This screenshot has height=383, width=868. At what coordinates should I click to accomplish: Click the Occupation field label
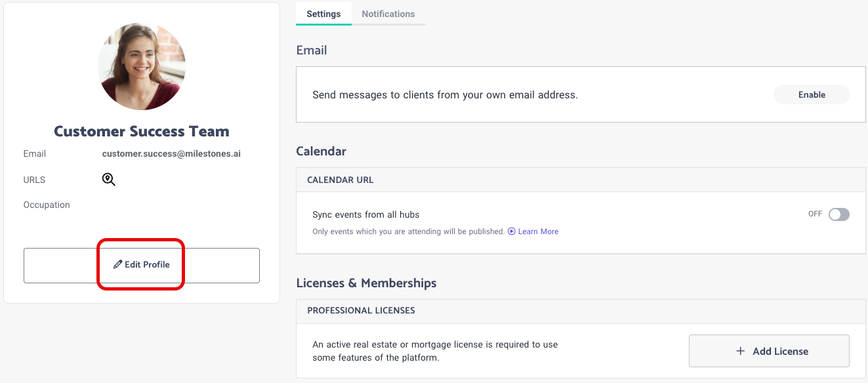47,205
